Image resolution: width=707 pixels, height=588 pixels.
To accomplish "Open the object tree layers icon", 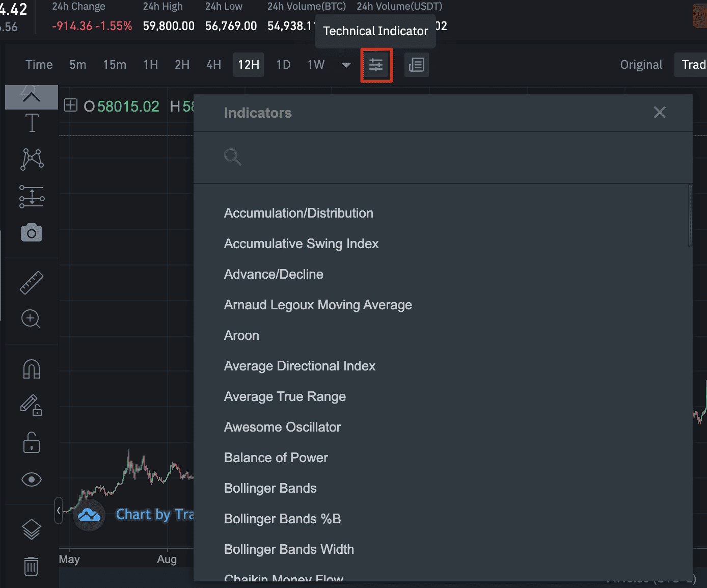I will (32, 529).
